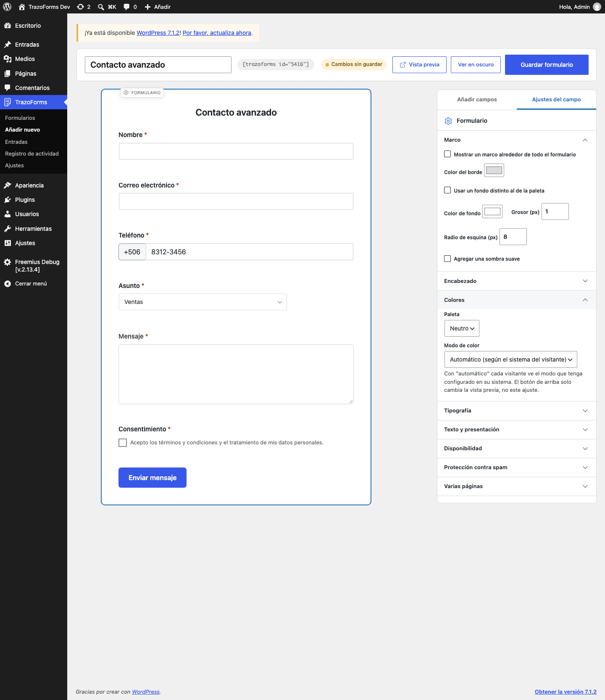
Task: Click Guardar formulario button
Action: tap(547, 65)
